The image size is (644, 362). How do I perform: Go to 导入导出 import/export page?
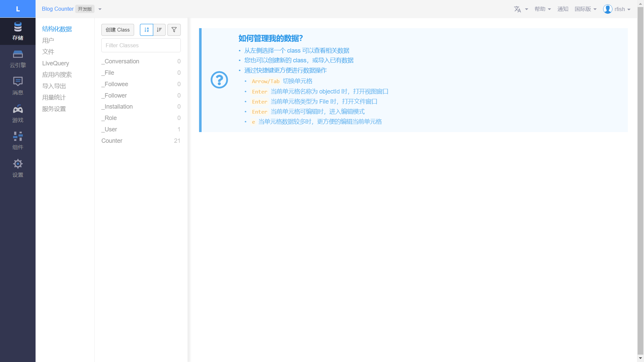54,86
